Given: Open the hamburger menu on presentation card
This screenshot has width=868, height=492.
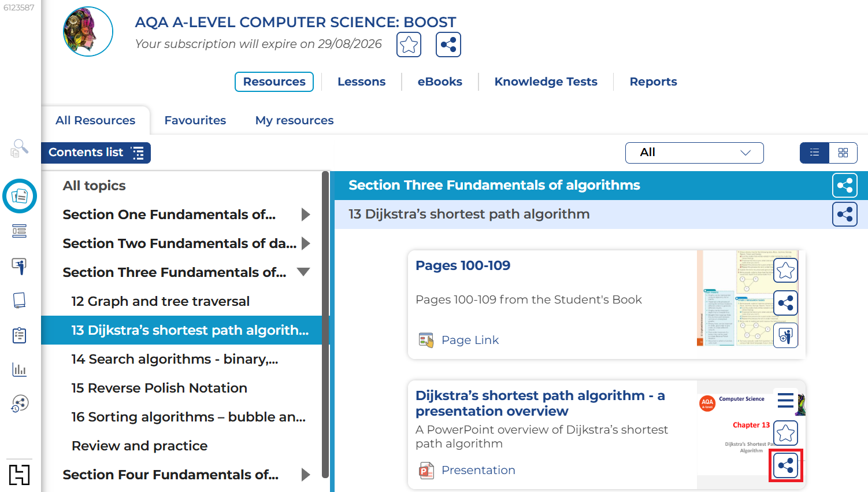Looking at the screenshot, I should (785, 400).
